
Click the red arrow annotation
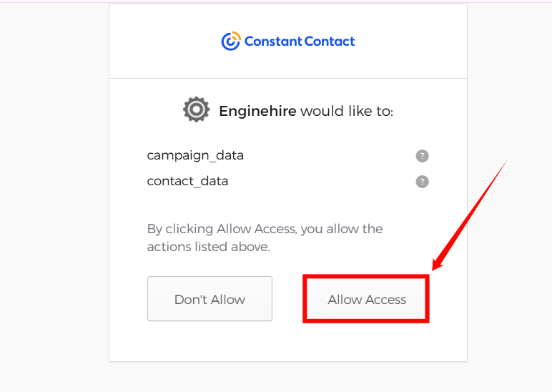470,216
